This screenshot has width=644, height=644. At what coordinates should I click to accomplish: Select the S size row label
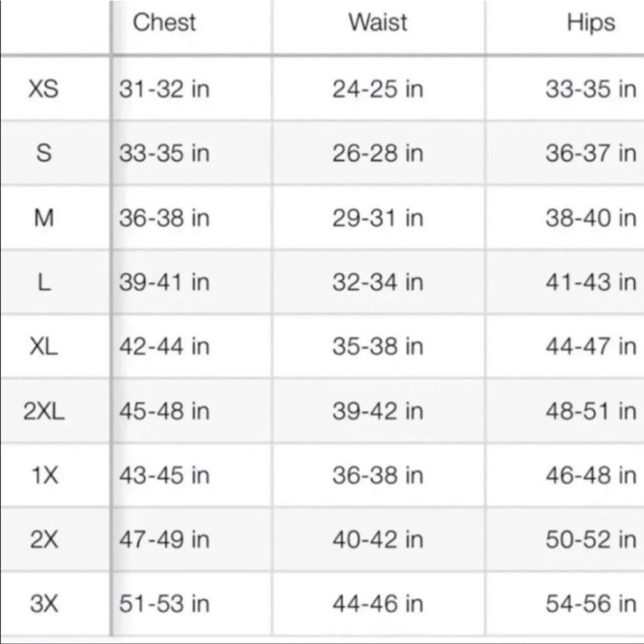tap(43, 153)
